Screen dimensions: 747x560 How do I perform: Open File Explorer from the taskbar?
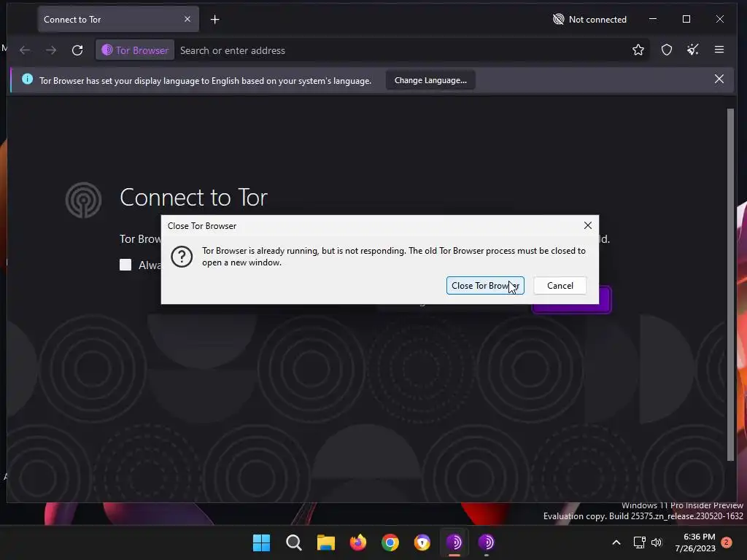326,542
